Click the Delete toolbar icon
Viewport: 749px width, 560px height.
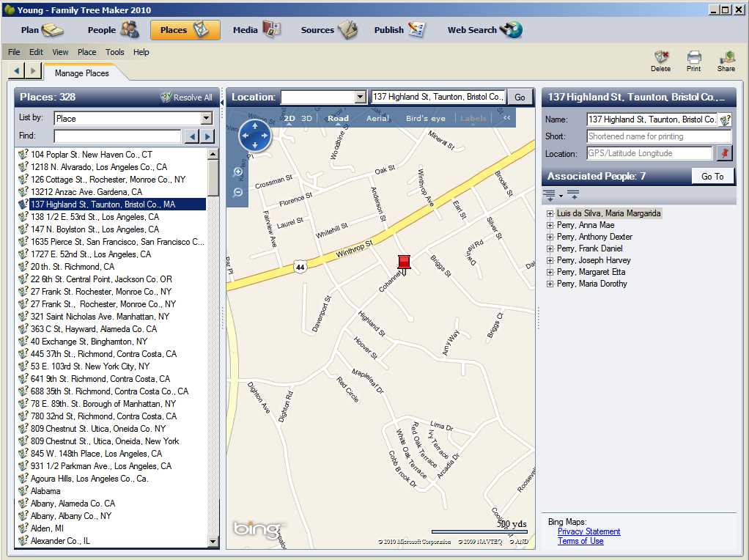click(660, 61)
